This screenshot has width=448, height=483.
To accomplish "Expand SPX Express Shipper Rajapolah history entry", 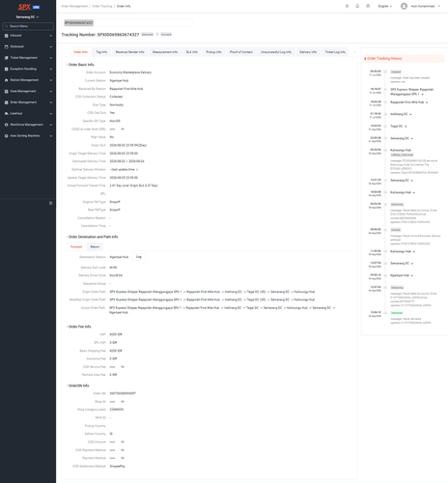I will click(422, 95).
